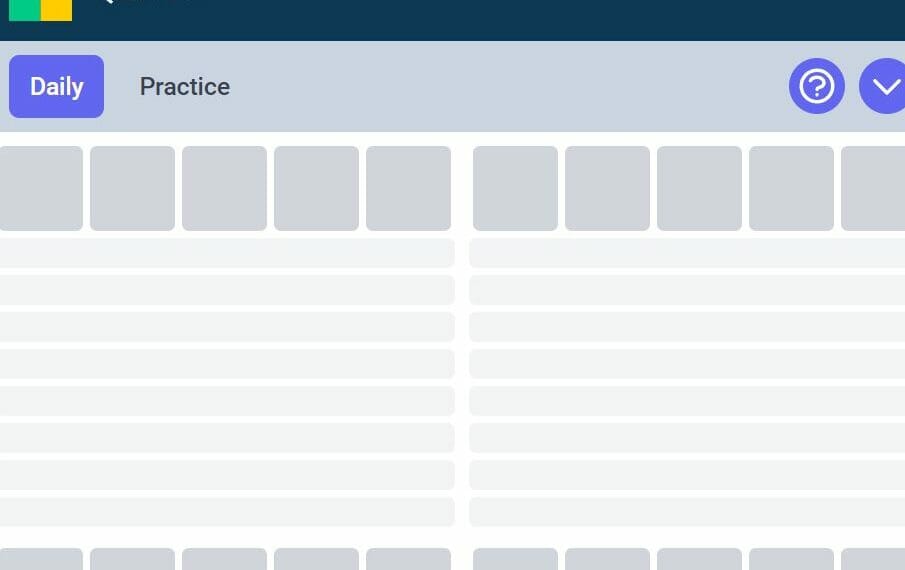Click last empty guess row of top-right board
This screenshot has width=905, height=570.
687,512
